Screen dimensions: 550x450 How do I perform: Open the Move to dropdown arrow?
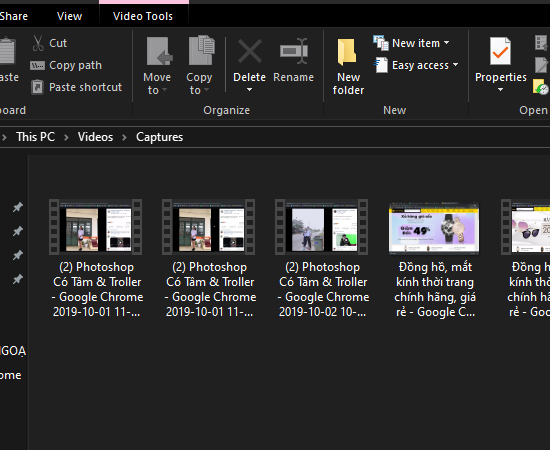pos(164,90)
